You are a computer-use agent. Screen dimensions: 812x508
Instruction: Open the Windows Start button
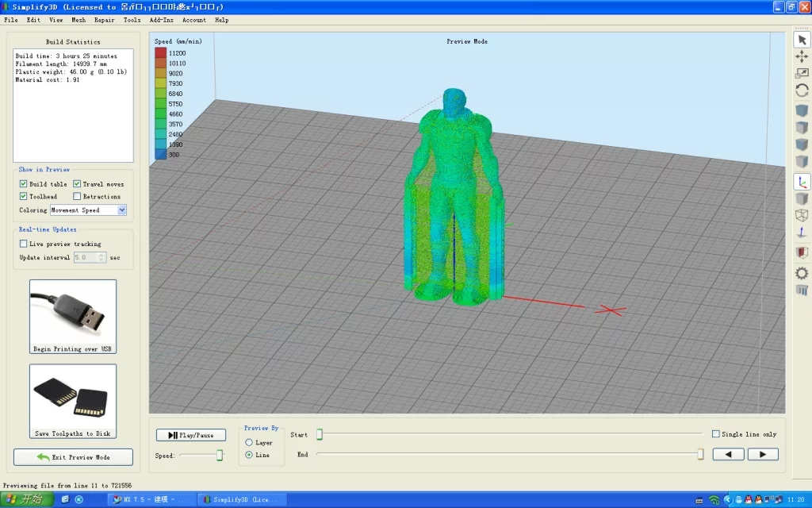click(x=26, y=499)
